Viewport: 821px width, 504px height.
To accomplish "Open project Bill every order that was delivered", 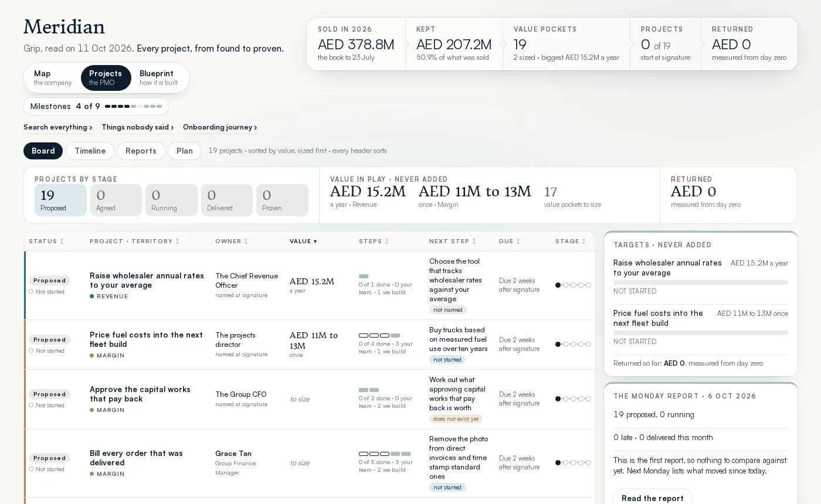I will 136,458.
